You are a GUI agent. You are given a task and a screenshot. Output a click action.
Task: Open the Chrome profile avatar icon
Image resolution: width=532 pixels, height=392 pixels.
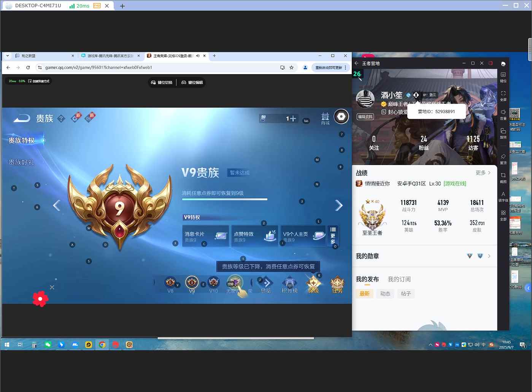[x=305, y=67]
